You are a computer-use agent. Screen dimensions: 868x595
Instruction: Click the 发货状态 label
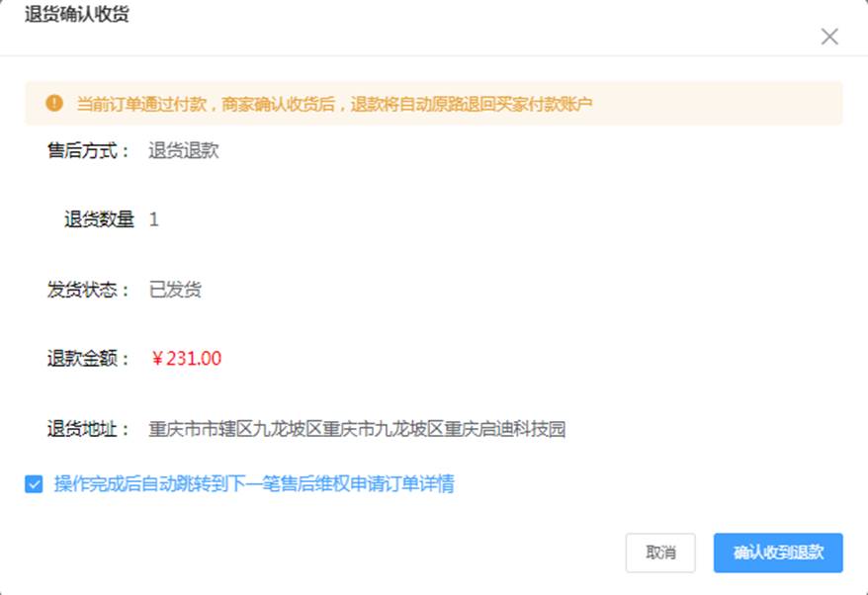(88, 290)
